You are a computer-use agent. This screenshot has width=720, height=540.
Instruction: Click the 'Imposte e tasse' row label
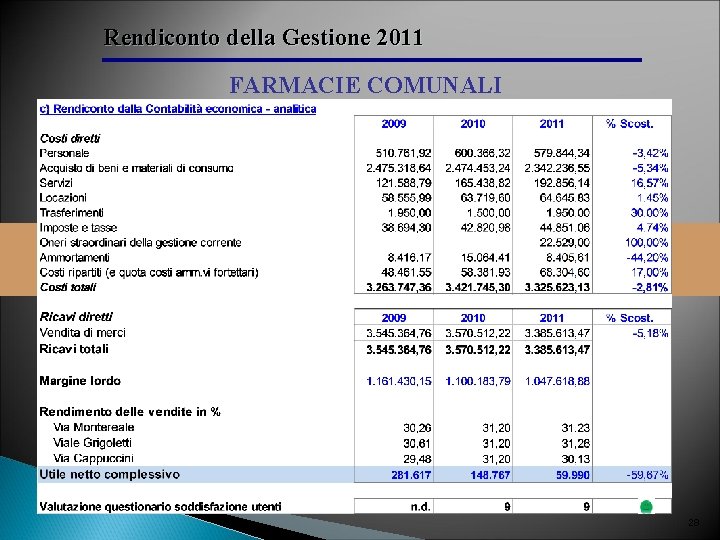tap(78, 228)
